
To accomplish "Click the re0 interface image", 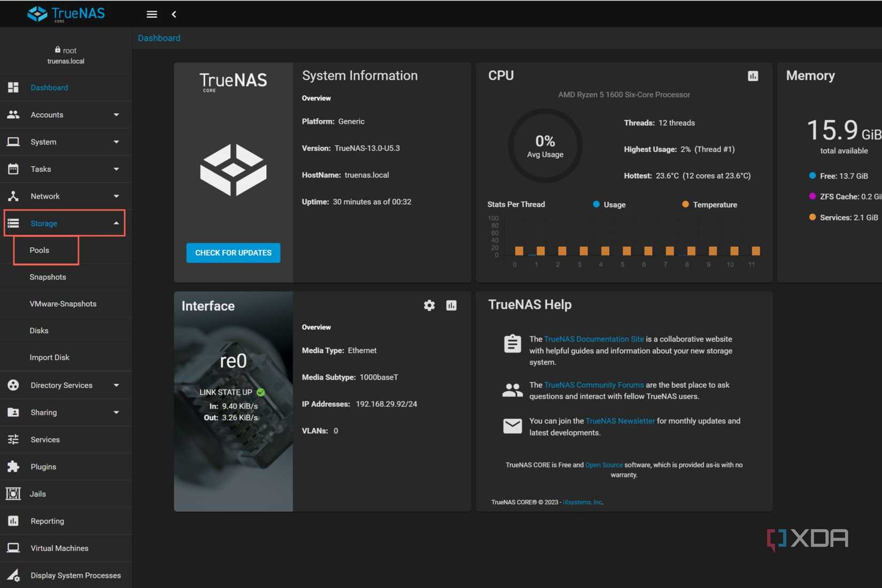I will [233, 401].
